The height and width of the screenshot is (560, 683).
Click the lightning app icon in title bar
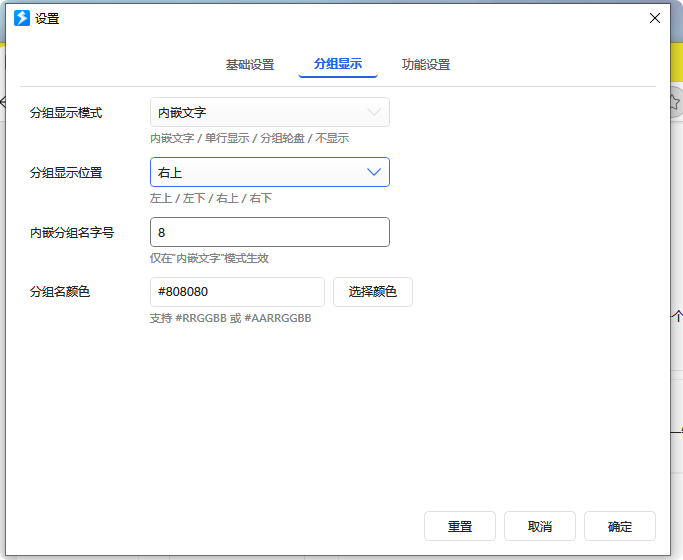[x=21, y=18]
